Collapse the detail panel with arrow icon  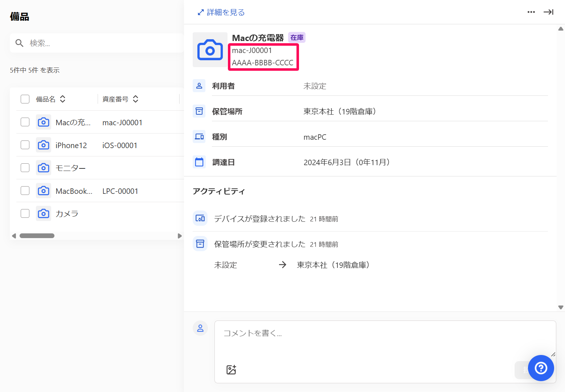tap(548, 12)
